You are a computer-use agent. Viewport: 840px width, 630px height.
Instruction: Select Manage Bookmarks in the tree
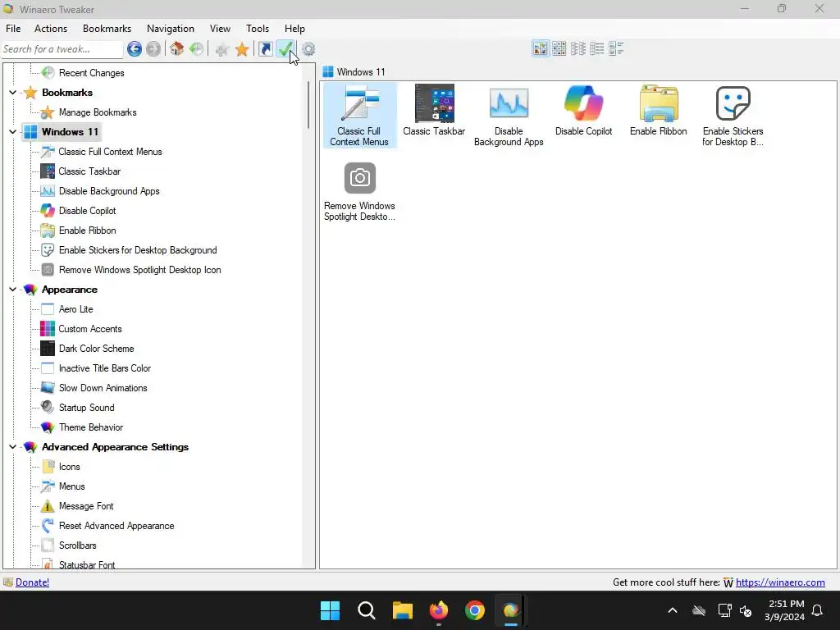[x=98, y=112]
